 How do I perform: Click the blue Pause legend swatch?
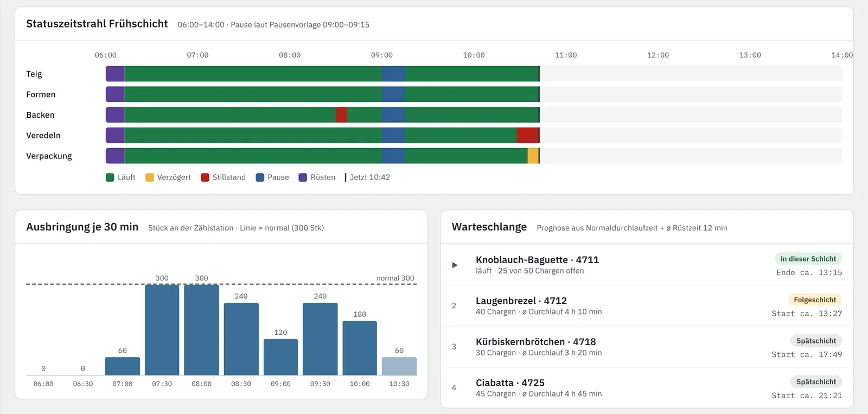coord(260,177)
